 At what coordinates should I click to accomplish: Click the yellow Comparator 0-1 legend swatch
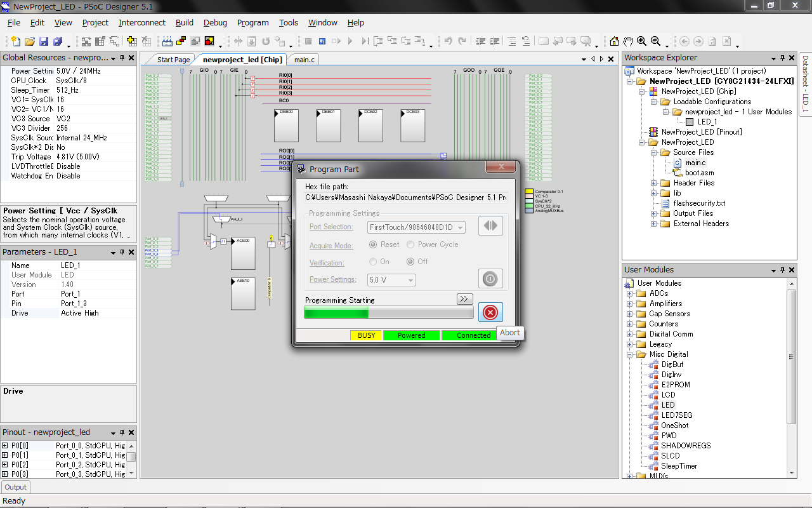(x=529, y=191)
